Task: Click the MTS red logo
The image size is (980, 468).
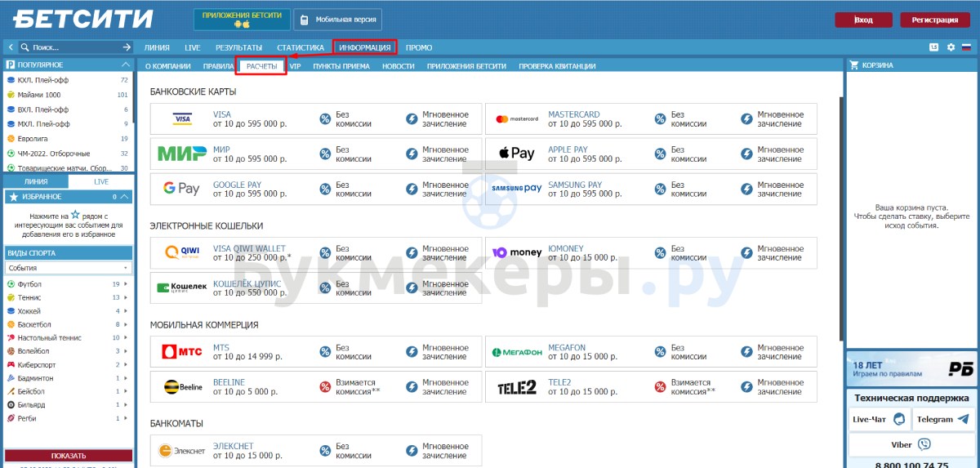Action: pos(181,352)
